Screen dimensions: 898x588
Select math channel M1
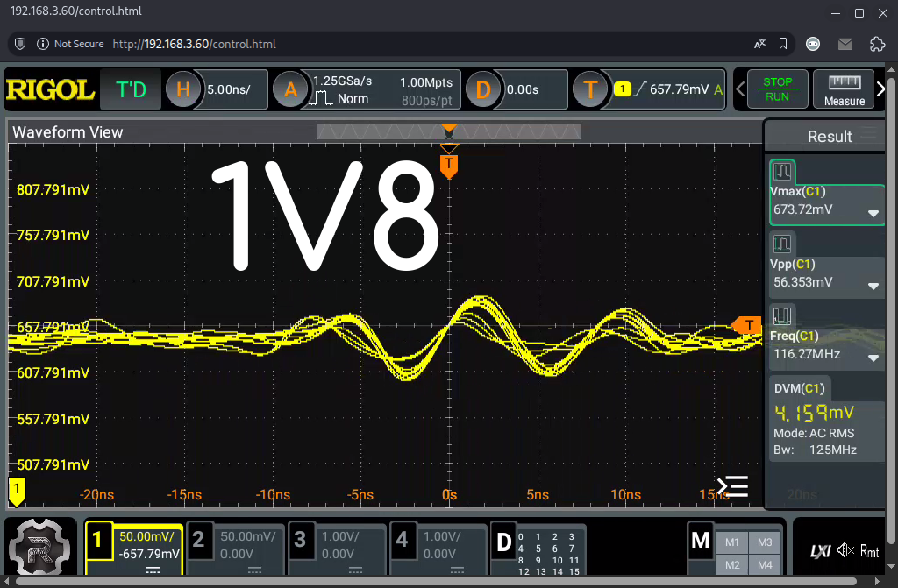pos(732,542)
